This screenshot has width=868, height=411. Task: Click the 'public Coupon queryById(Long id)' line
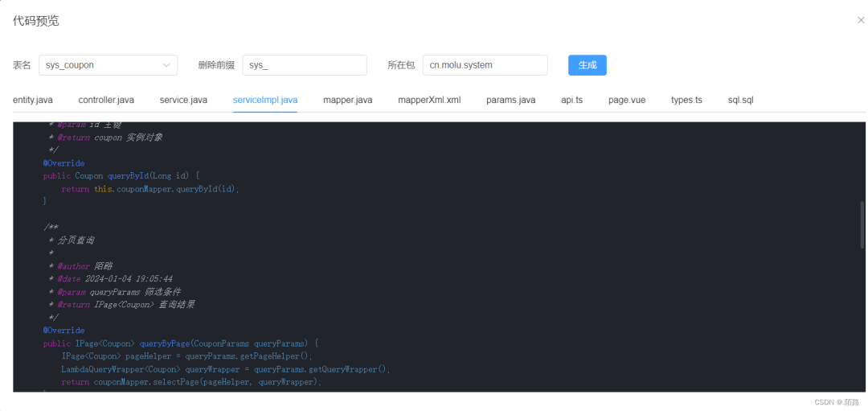pyautogui.click(x=121, y=176)
